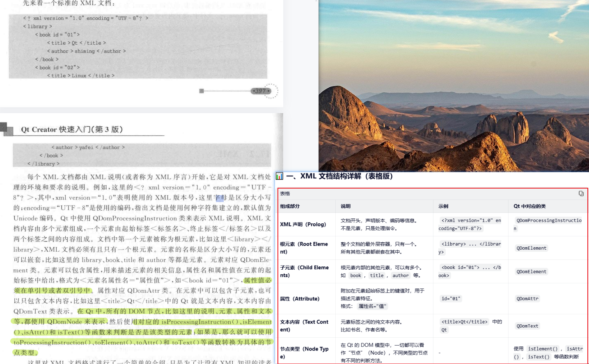Copy the table using the copy icon
Image resolution: width=589 pixels, height=364 pixels.
tap(581, 193)
